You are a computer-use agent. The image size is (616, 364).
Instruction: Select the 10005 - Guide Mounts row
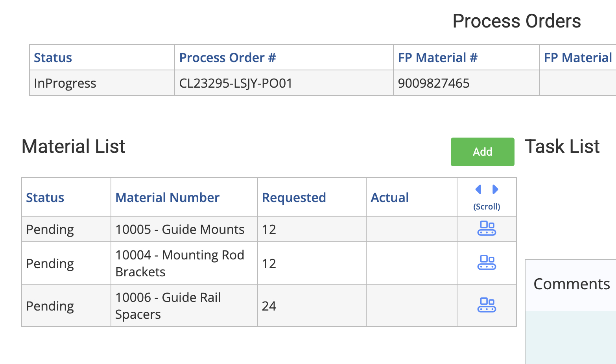click(x=180, y=230)
